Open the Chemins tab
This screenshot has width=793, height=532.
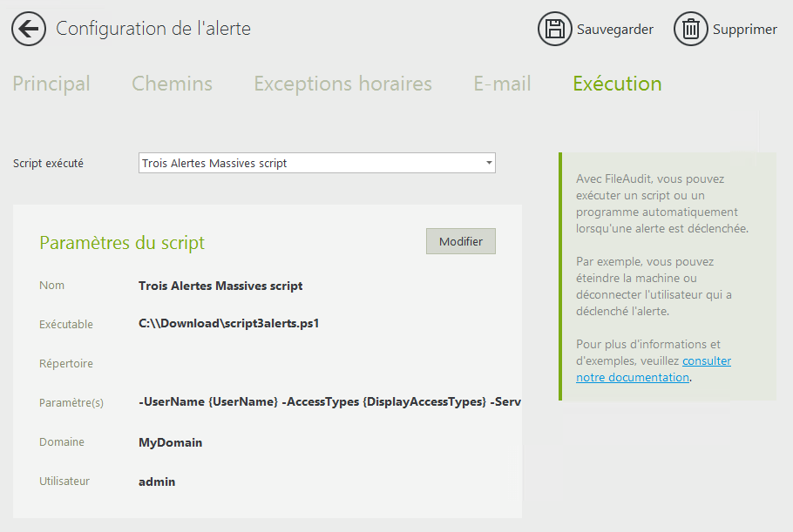pos(172,84)
